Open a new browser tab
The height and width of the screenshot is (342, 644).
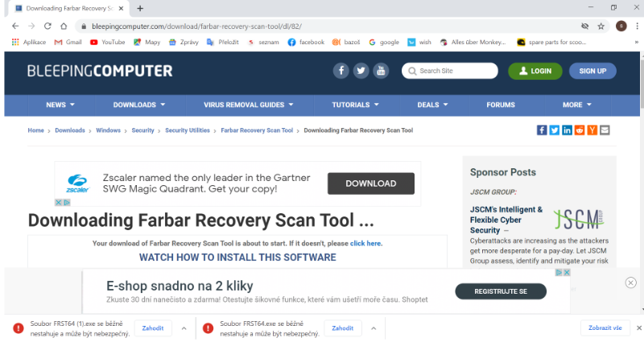140,8
